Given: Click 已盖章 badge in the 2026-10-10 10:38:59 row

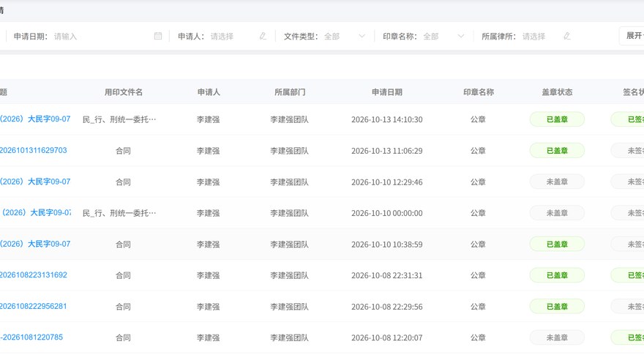Looking at the screenshot, I should [x=557, y=244].
